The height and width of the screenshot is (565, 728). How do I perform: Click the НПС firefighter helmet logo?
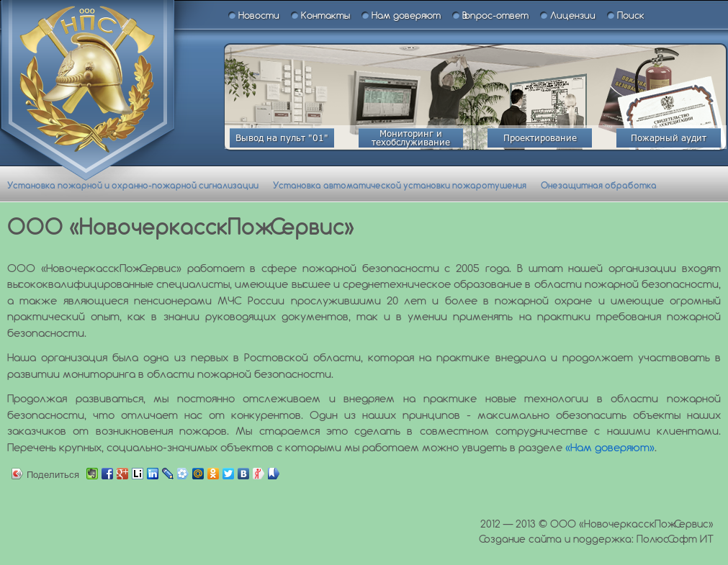pyautogui.click(x=87, y=79)
